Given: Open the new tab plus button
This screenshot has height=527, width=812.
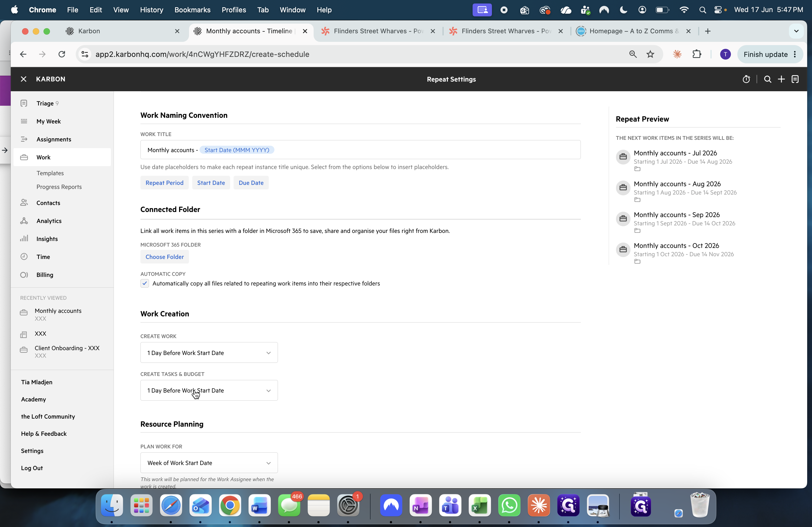Looking at the screenshot, I should pos(708,31).
